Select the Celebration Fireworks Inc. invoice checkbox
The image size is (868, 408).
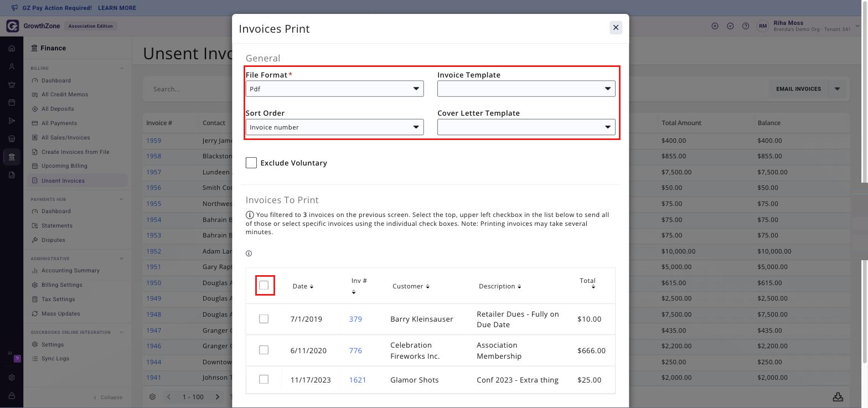click(264, 350)
